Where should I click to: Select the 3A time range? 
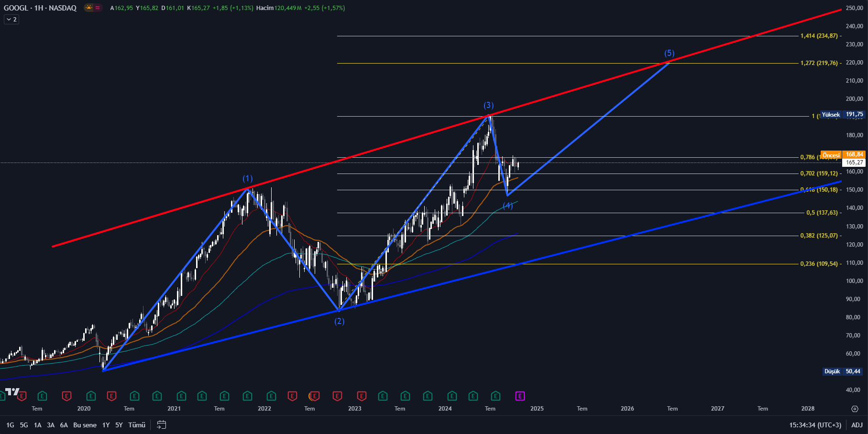click(51, 425)
